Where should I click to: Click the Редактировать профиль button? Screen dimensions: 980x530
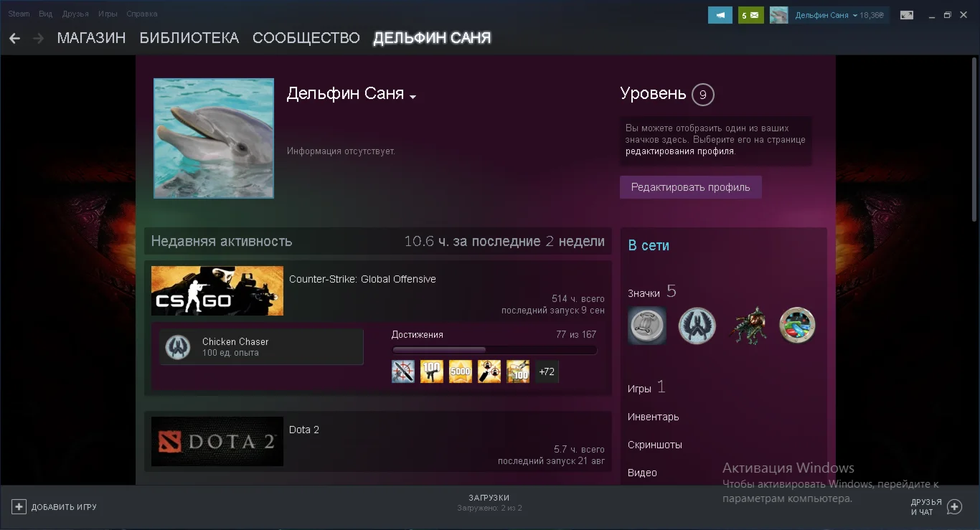coord(690,186)
